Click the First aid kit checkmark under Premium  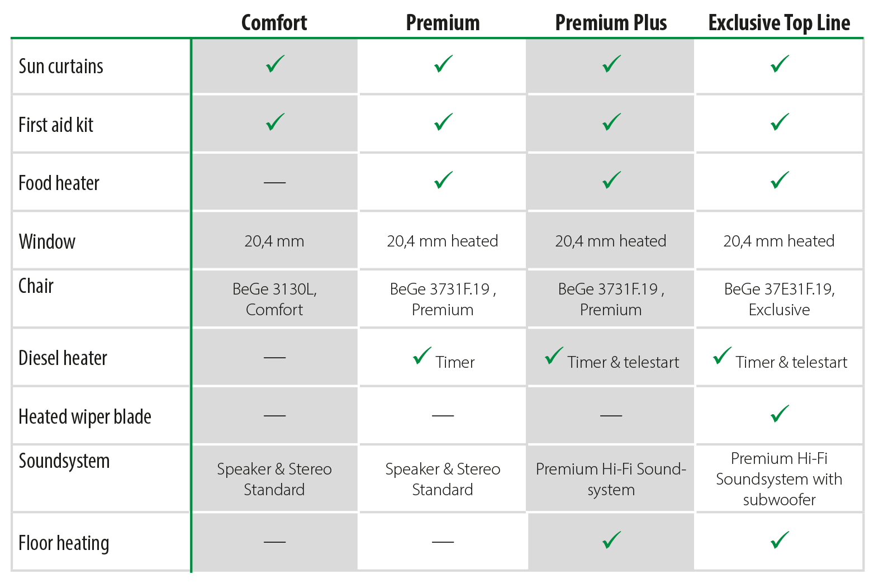point(443,122)
